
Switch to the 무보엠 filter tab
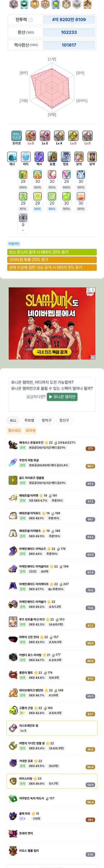(x=29, y=420)
